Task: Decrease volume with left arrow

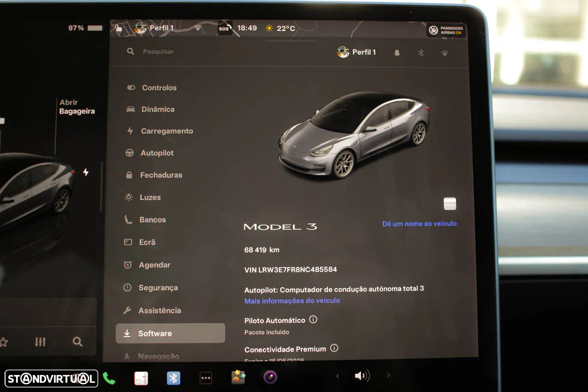Action: [x=337, y=376]
